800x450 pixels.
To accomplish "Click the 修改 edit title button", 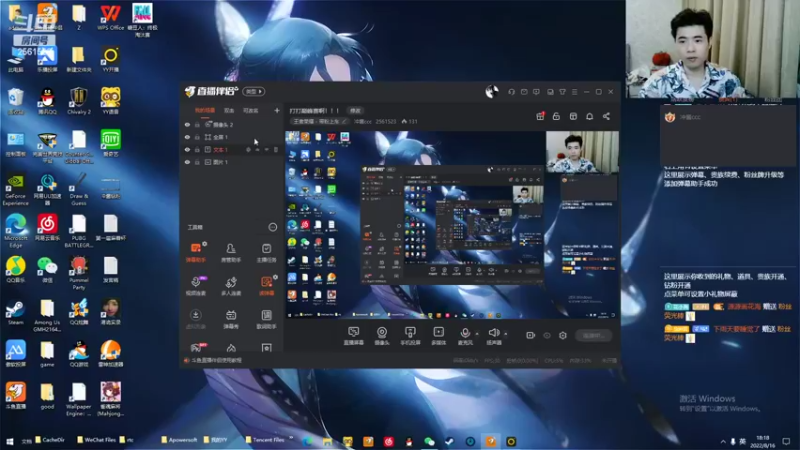I will [x=355, y=111].
